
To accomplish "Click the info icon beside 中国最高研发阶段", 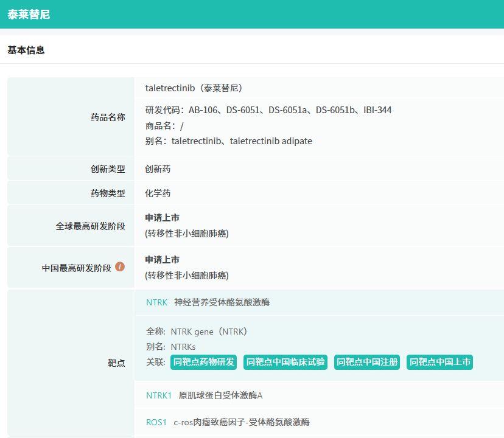I will pyautogui.click(x=120, y=266).
